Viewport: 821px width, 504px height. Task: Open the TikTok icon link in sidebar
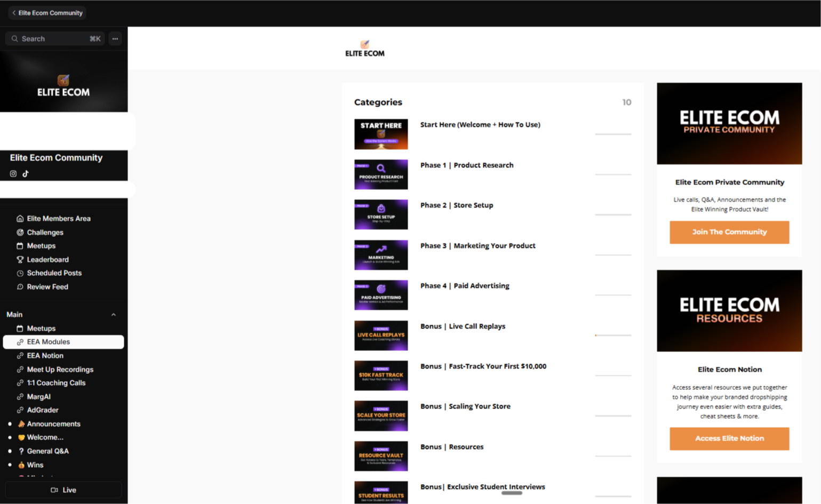pyautogui.click(x=26, y=174)
